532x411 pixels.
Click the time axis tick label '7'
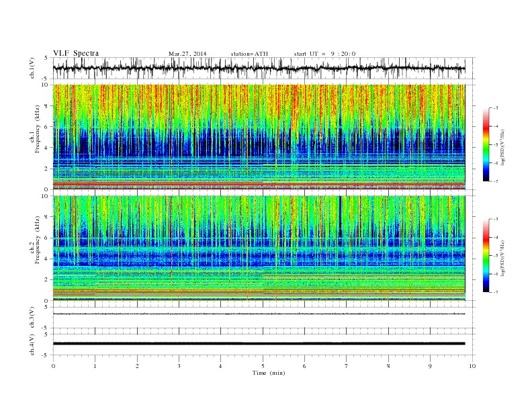point(347,366)
